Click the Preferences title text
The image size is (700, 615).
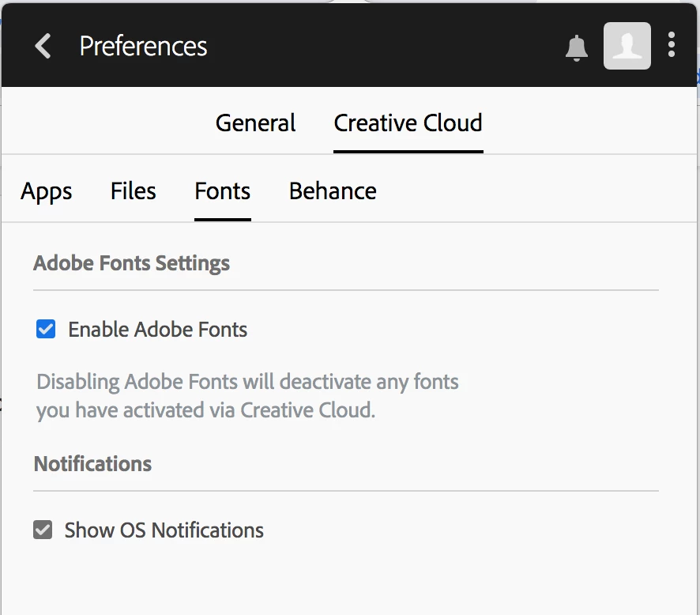(x=143, y=46)
